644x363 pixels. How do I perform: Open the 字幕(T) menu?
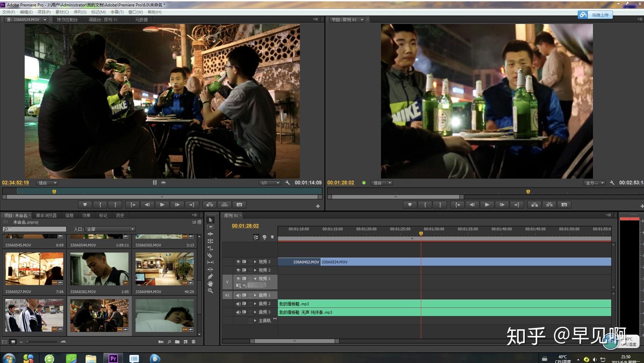pyautogui.click(x=117, y=12)
